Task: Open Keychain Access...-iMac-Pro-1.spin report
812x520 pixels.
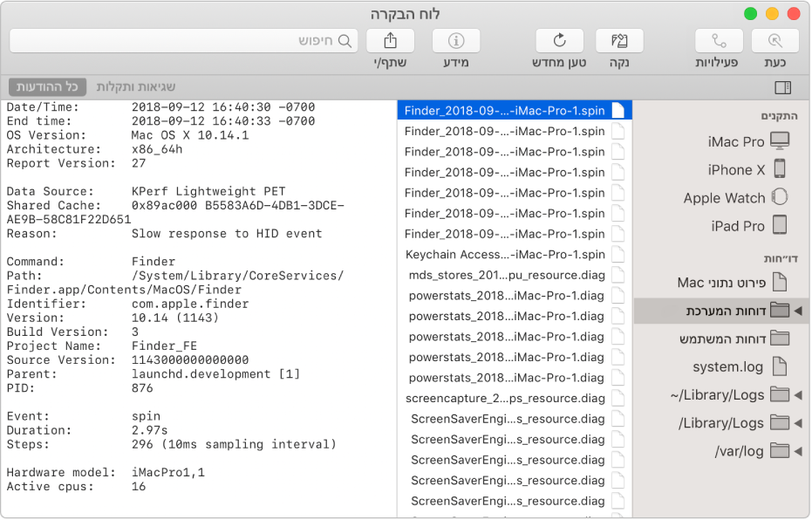Action: point(515,254)
